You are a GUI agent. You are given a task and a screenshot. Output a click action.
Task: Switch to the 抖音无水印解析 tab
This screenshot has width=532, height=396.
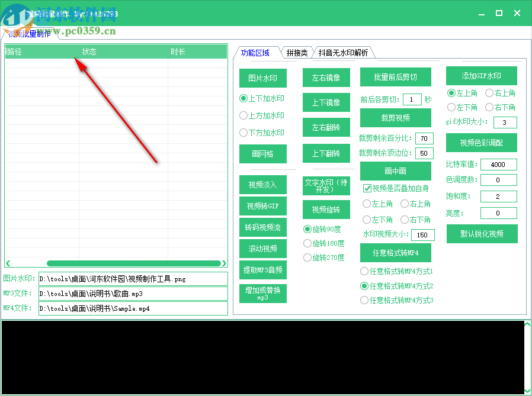(x=344, y=53)
